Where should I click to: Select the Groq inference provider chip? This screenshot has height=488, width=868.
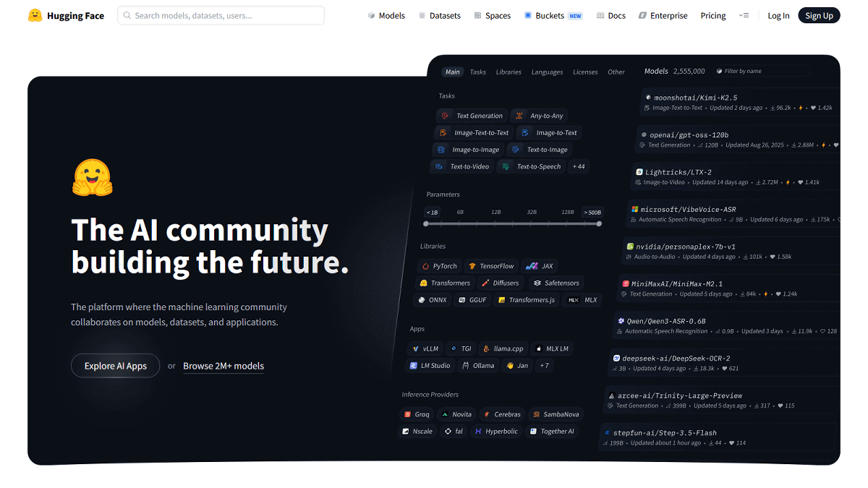pos(417,414)
